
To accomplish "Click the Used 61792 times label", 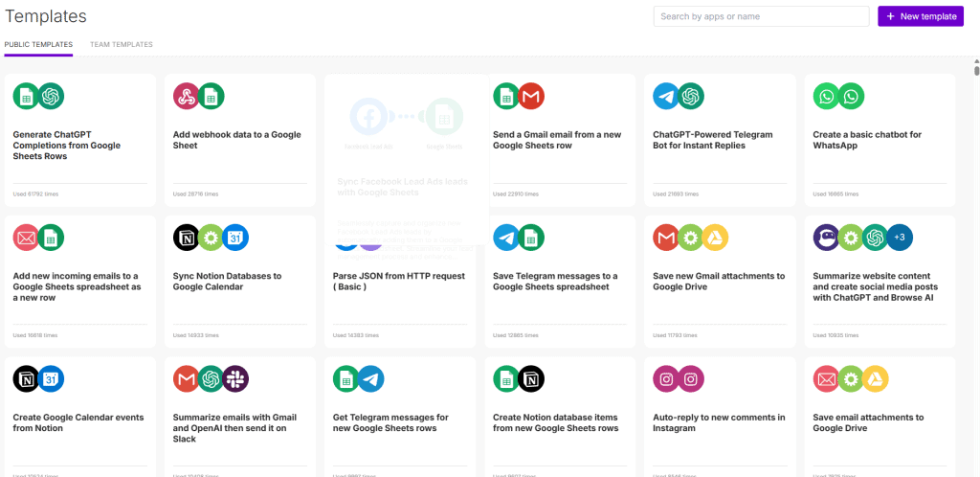I will (35, 194).
